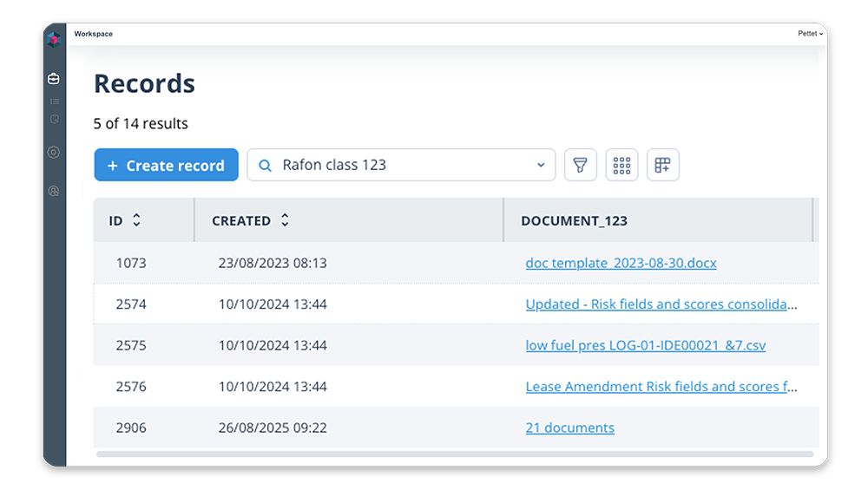Viewport: 868px width, 490px height.
Task: Open the filter funnel button
Action: [580, 165]
